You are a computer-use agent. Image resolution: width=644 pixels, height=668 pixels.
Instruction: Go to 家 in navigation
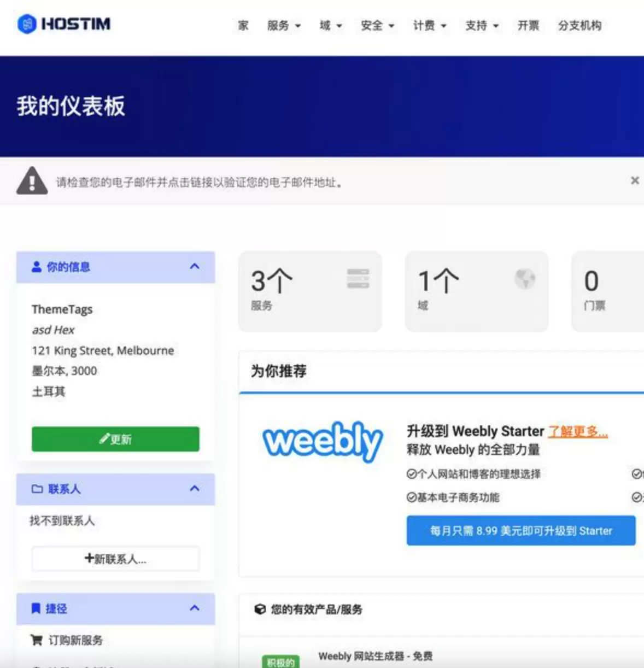243,26
